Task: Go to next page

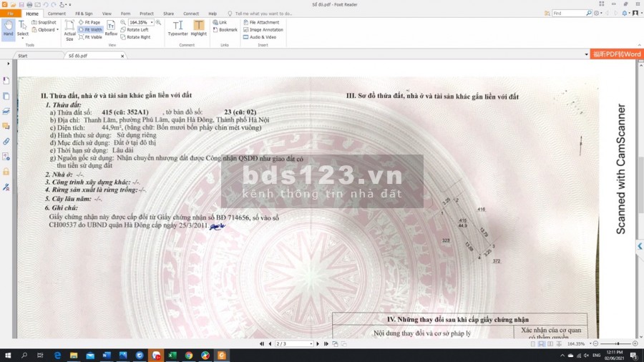Action: [318, 344]
